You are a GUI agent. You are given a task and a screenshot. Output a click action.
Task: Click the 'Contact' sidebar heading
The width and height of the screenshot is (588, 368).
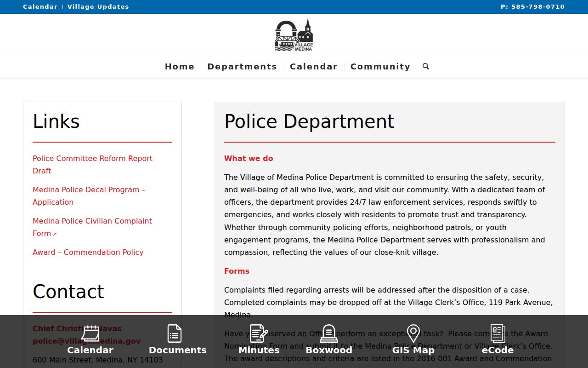(68, 292)
